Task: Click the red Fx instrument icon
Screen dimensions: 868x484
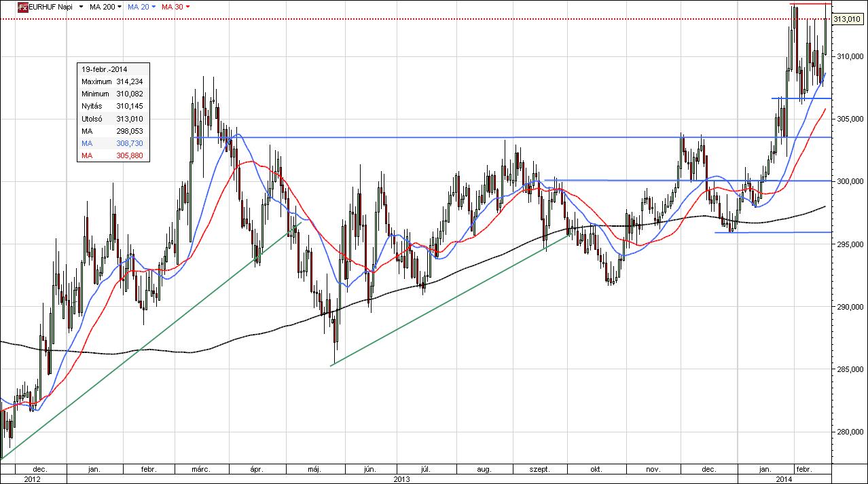Action: tap(22, 6)
